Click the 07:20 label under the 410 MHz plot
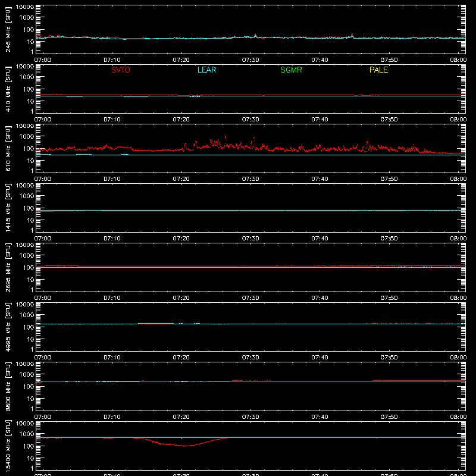Screen dimensions: 476x476 [181, 120]
